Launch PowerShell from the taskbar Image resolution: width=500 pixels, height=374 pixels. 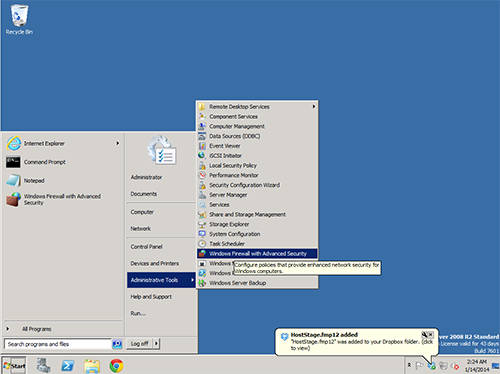click(x=68, y=366)
